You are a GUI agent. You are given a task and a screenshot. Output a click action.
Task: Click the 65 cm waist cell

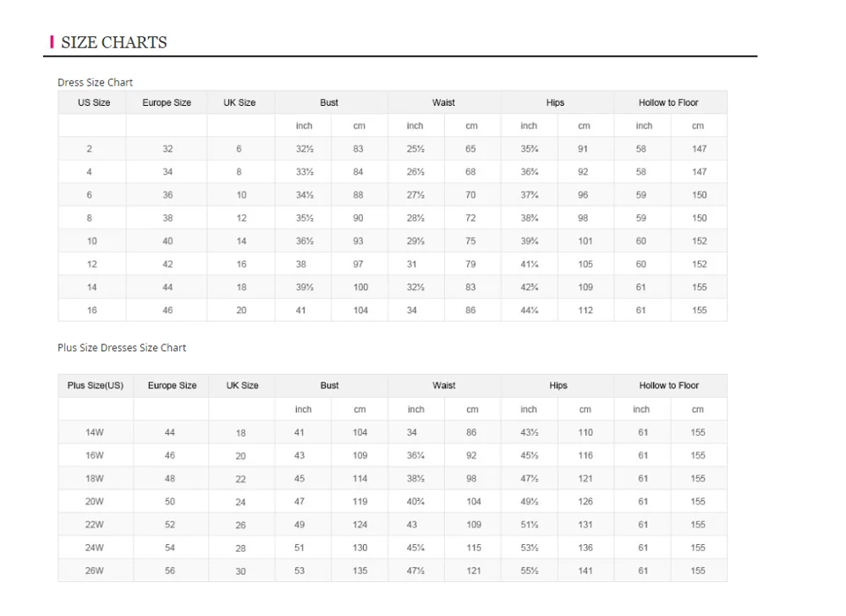click(470, 149)
